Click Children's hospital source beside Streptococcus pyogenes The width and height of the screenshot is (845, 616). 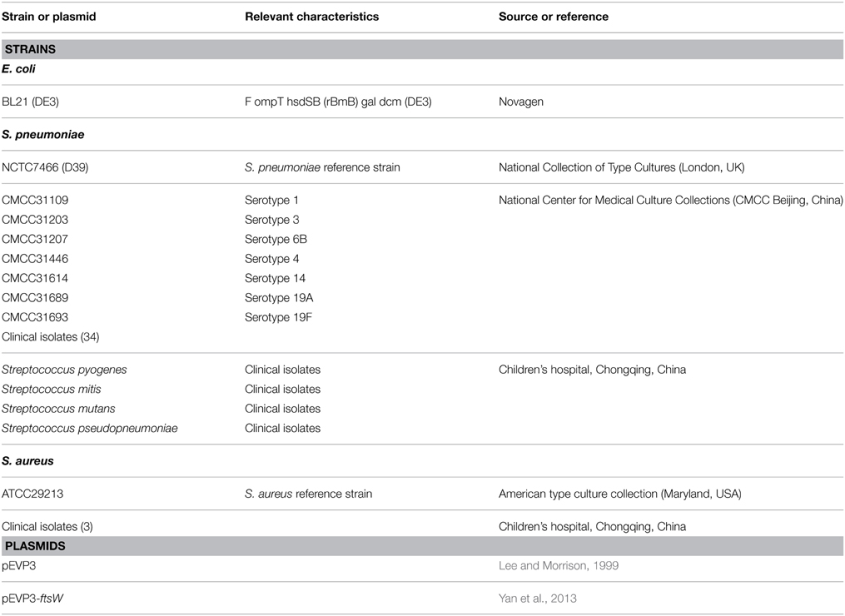tap(592, 370)
